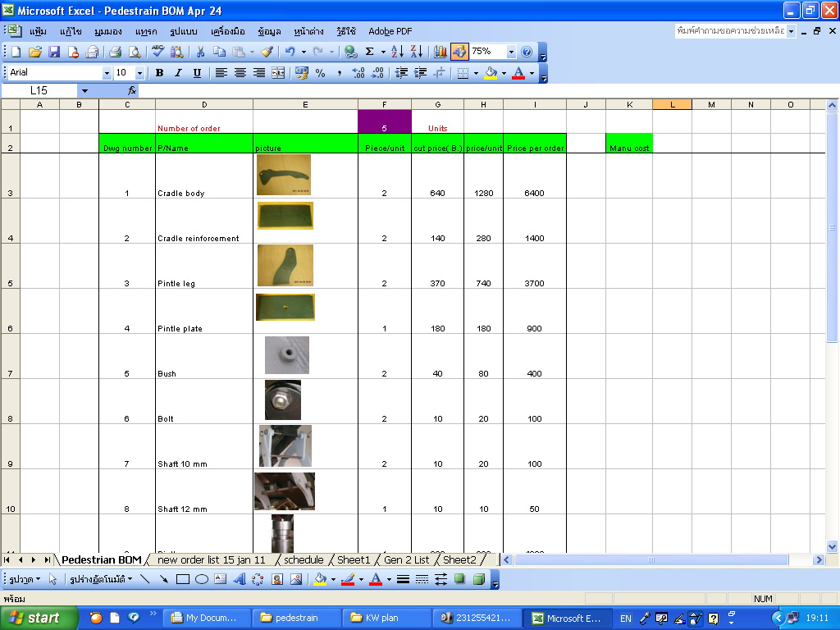Image resolution: width=840 pixels, height=630 pixels.
Task: Switch to the schedule sheet tab
Action: tap(303, 559)
